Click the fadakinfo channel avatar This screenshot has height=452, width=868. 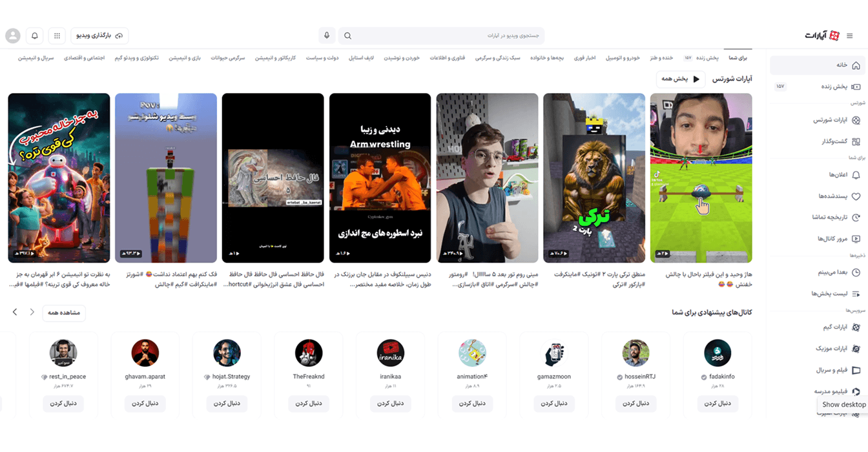coord(718,353)
